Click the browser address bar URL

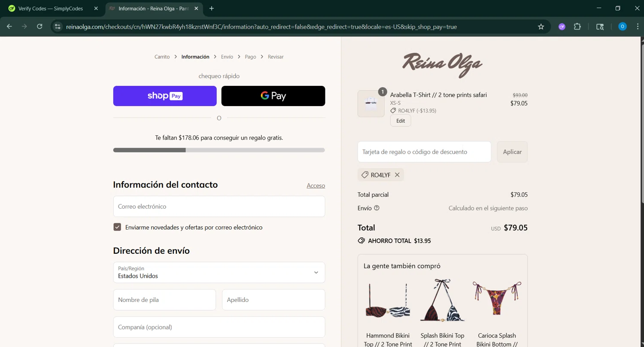(261, 27)
